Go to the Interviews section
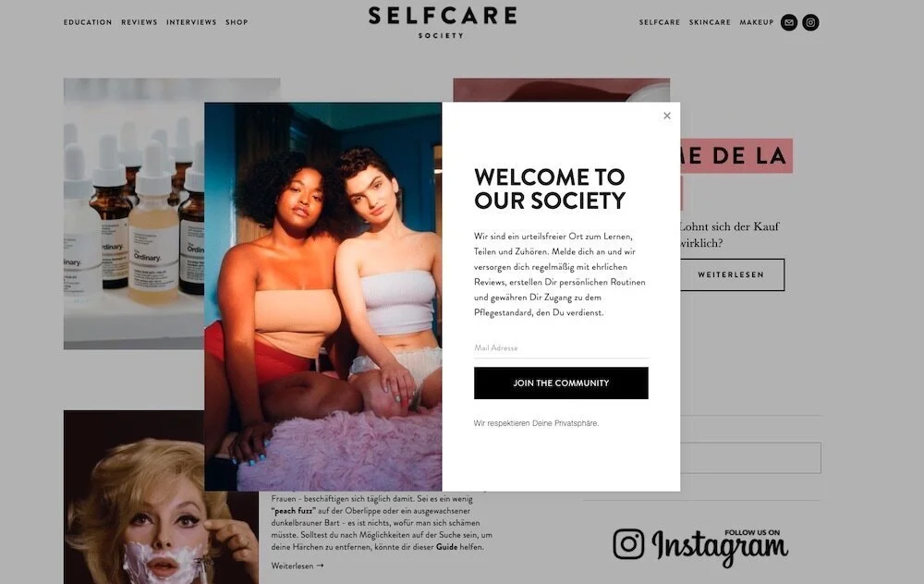Image resolution: width=924 pixels, height=584 pixels. coord(191,22)
